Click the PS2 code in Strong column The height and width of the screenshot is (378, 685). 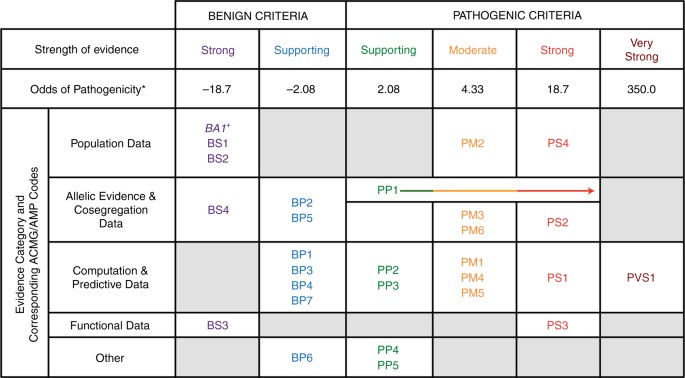[x=557, y=222]
